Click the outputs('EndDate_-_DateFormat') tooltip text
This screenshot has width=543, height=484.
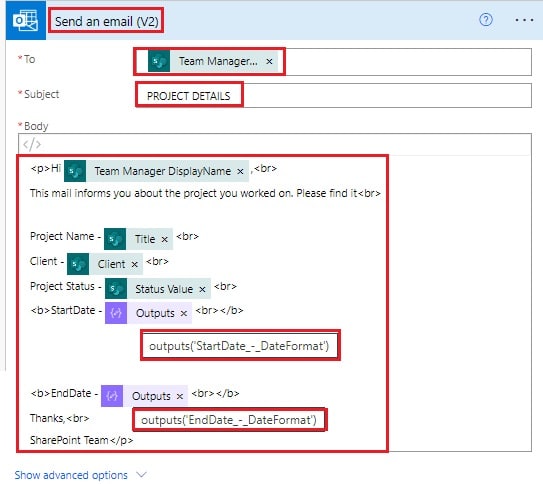tap(229, 420)
